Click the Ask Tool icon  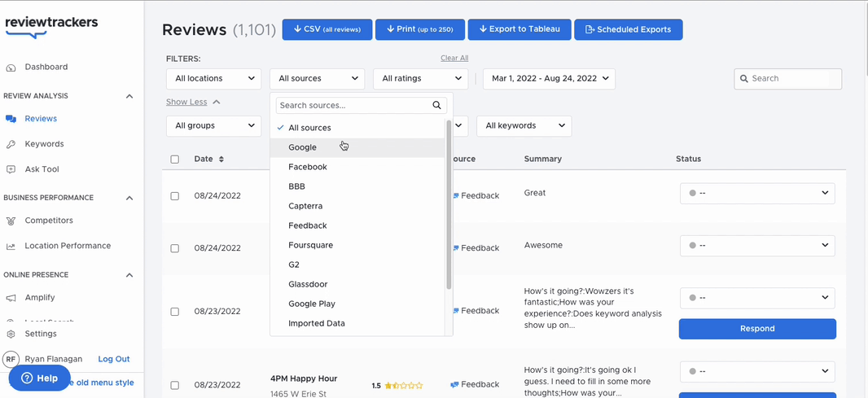point(11,169)
